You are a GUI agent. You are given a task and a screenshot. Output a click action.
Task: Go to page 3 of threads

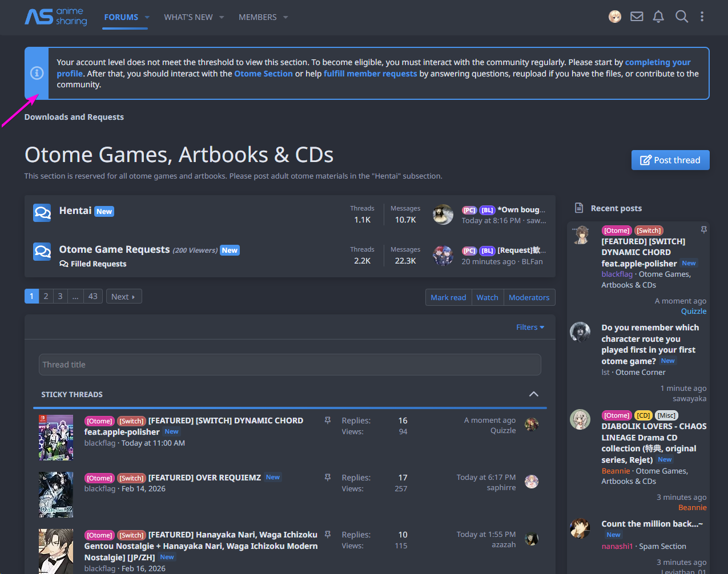[x=60, y=296]
